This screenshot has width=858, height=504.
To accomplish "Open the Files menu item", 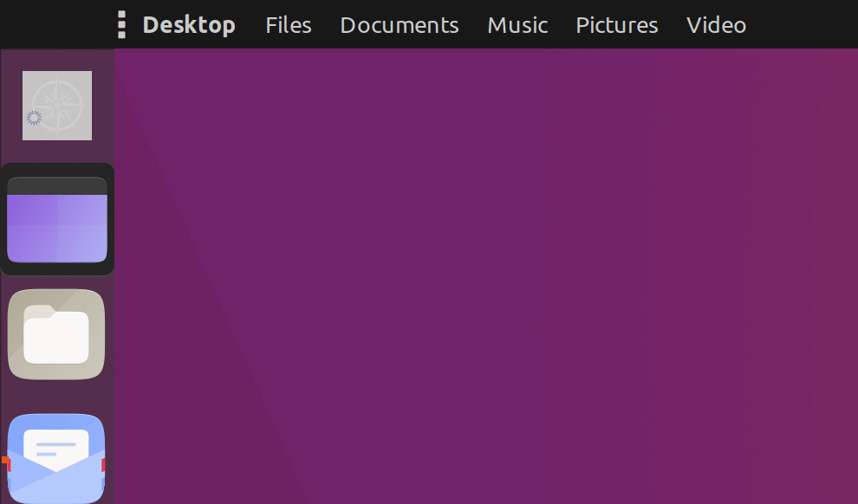I will (289, 25).
